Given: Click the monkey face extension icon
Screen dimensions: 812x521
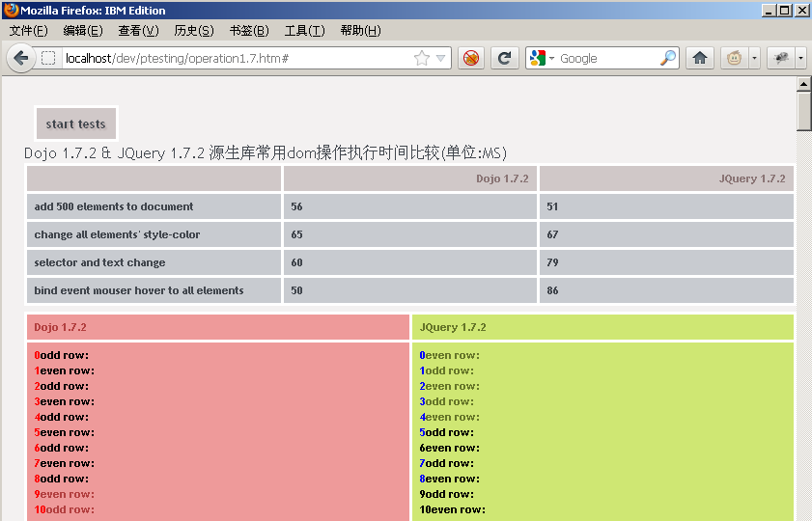Looking at the screenshot, I should [734, 58].
